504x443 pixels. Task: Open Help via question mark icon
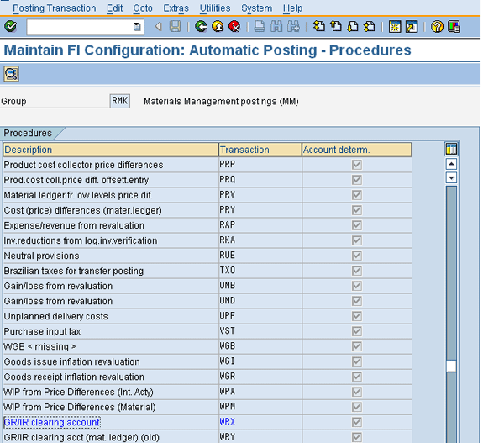tap(437, 27)
